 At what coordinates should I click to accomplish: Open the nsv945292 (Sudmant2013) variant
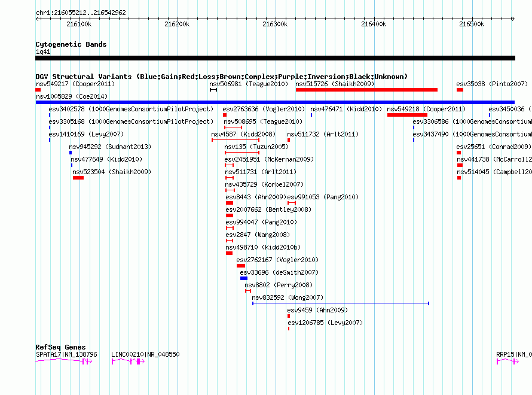point(110,147)
